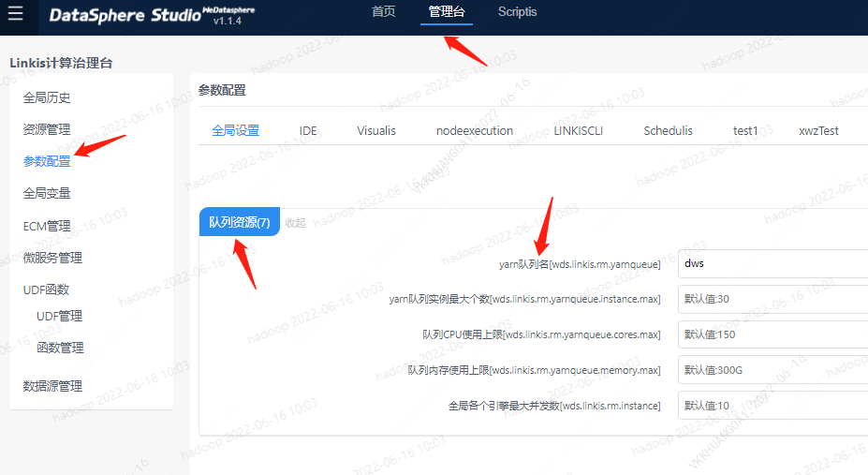Viewport: 868px width, 475px height.
Task: Go to 全局变量 in the sidebar
Action: coord(47,193)
